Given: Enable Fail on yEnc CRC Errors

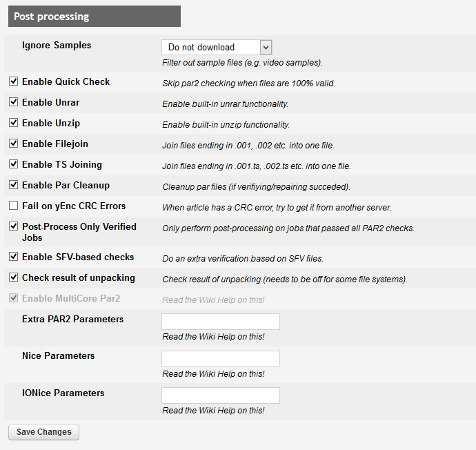Looking at the screenshot, I should 13,206.
